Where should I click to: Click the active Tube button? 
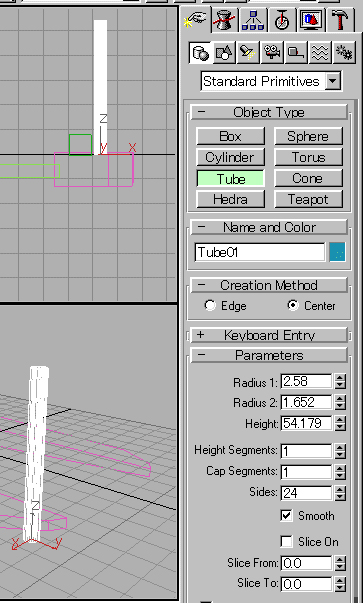tap(230, 178)
